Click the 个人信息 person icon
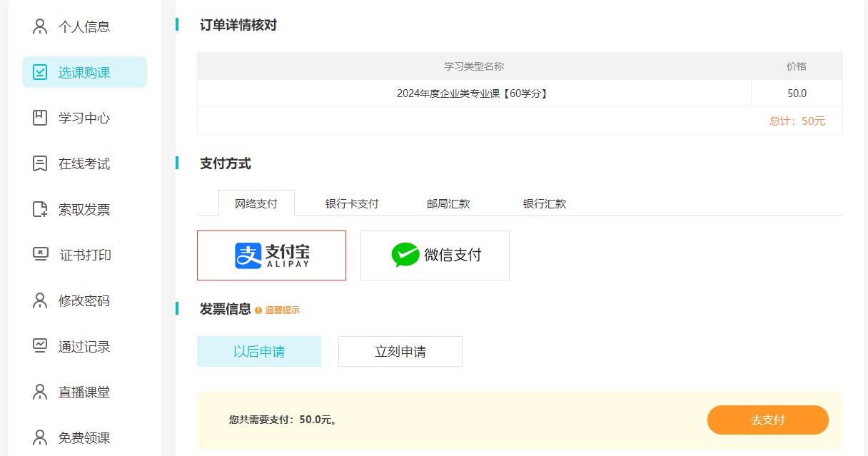Viewport: 868px width, 456px height. click(x=40, y=27)
